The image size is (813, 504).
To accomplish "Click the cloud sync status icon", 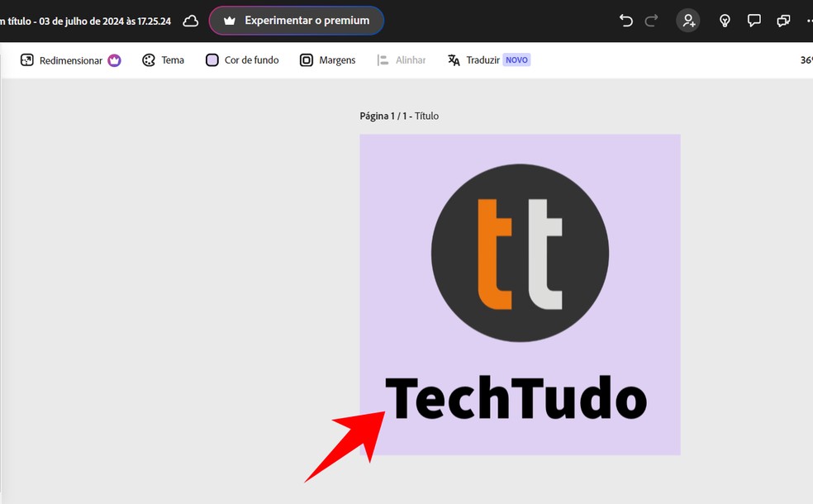I will 191,21.
